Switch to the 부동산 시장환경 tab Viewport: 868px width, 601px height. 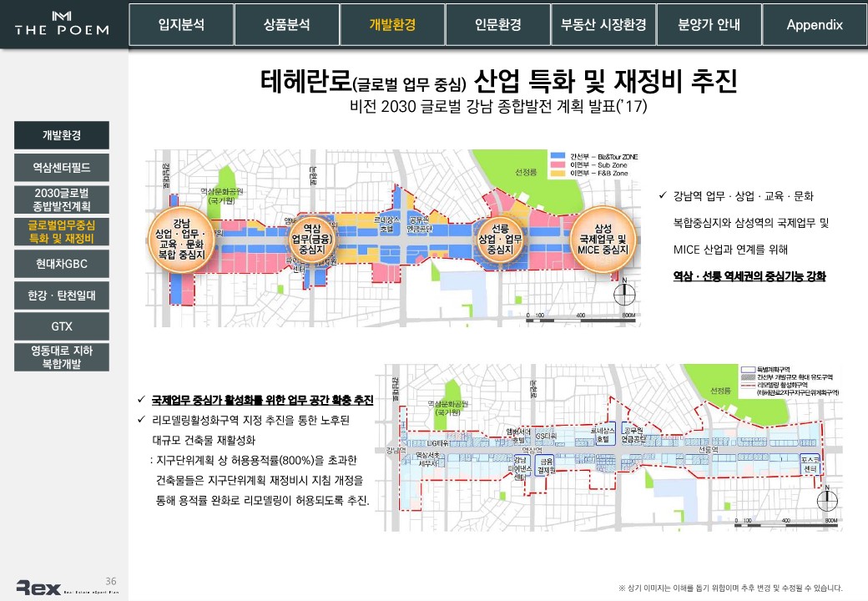click(603, 25)
